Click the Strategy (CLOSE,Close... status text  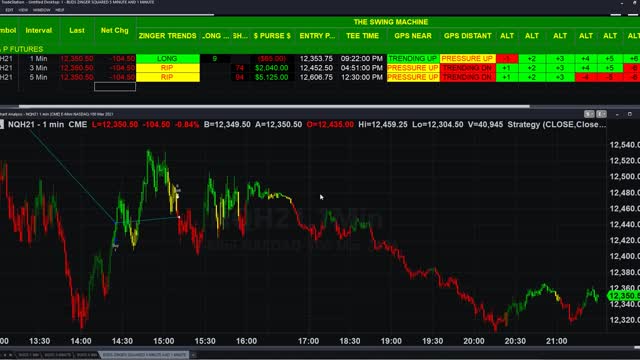556,124
